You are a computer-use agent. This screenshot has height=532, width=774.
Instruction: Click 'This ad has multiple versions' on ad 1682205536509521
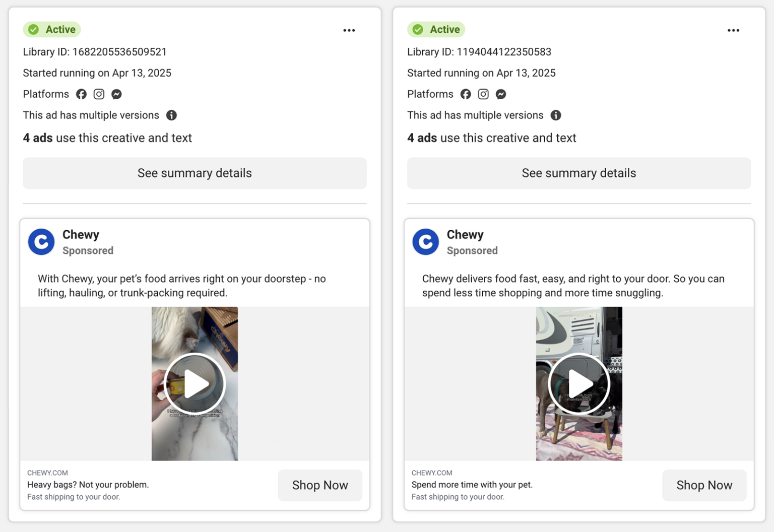pyautogui.click(x=91, y=115)
